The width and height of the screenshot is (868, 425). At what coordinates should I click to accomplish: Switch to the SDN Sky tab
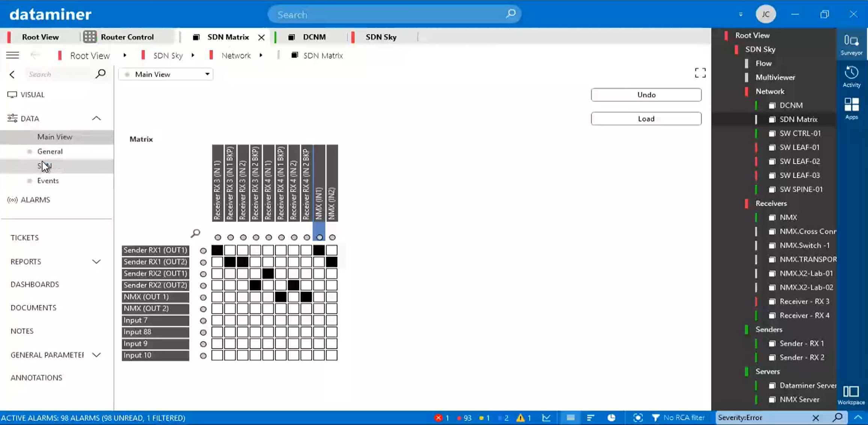[x=381, y=37]
